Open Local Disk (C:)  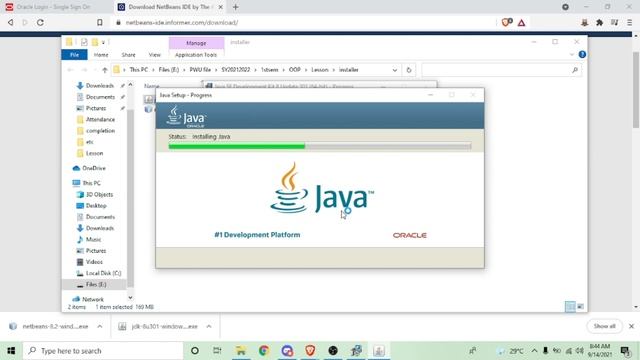click(x=103, y=273)
